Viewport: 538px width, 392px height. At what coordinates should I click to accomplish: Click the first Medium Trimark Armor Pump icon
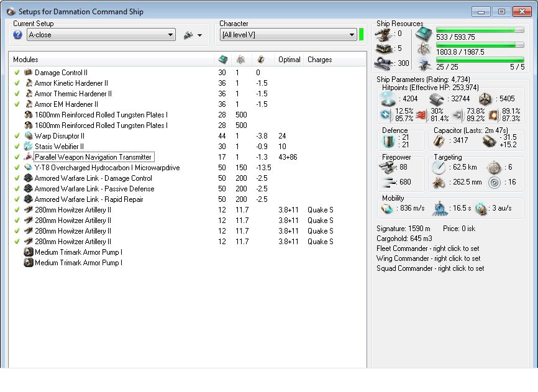[x=29, y=252]
